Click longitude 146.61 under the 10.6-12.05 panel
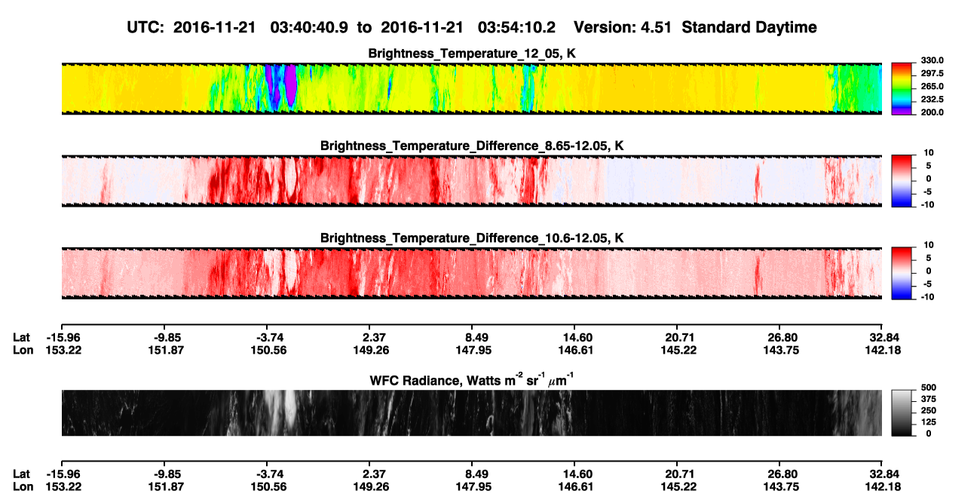The width and height of the screenshot is (980, 503). (x=574, y=350)
